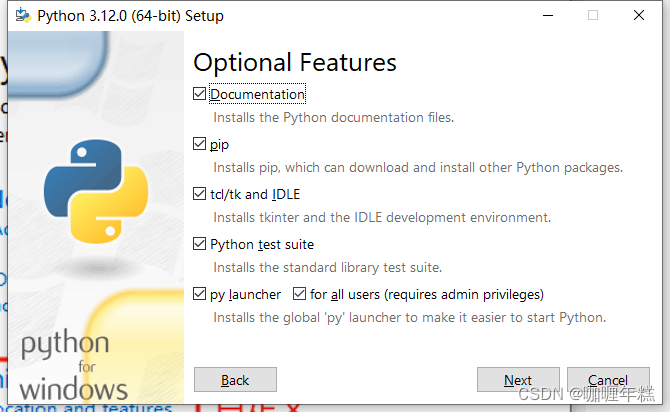This screenshot has height=412, width=670.
Task: Toggle the for all users checkbox
Action: coord(300,294)
